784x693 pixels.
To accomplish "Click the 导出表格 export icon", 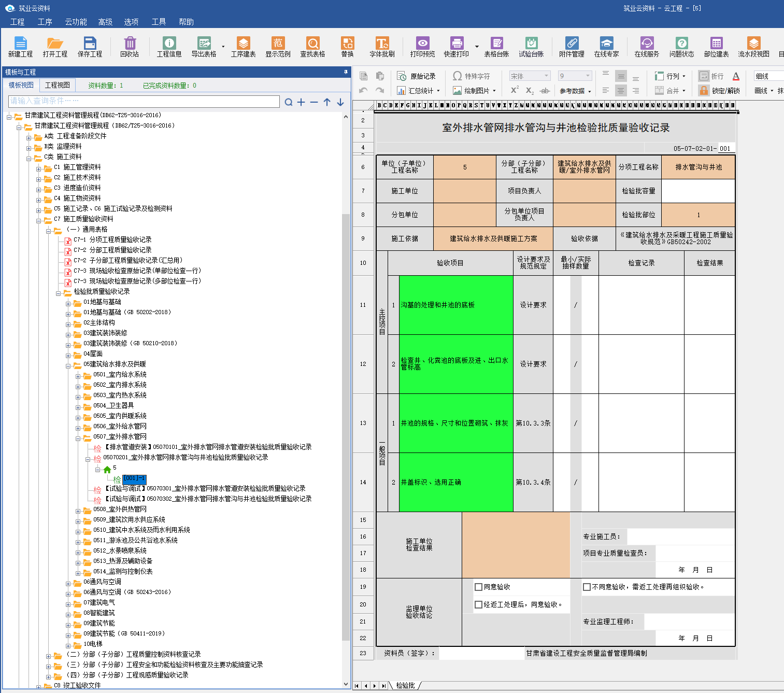I will click(204, 47).
